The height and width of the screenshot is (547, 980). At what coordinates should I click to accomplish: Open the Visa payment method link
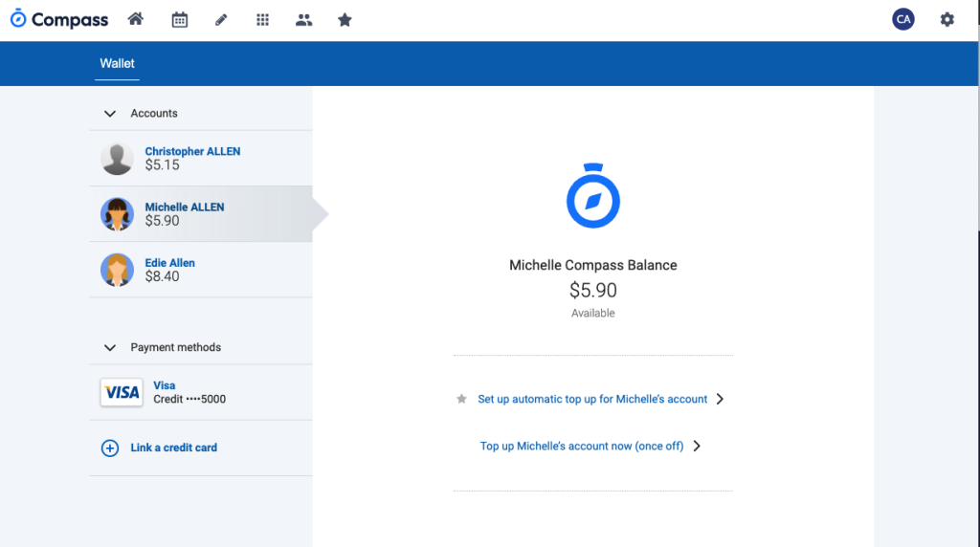tap(165, 385)
